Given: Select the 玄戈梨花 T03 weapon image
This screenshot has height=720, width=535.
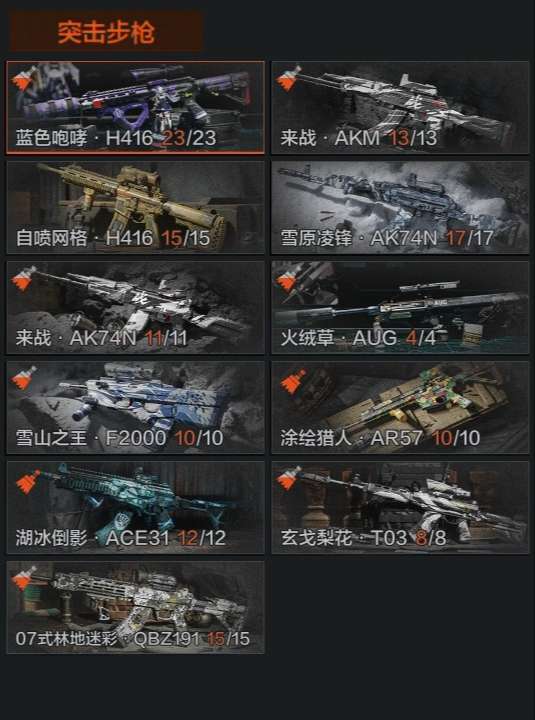Looking at the screenshot, I should pos(411,501).
